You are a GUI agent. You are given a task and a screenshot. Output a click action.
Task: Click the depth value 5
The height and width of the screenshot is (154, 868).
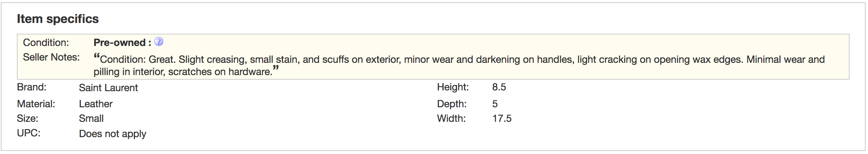coord(495,104)
